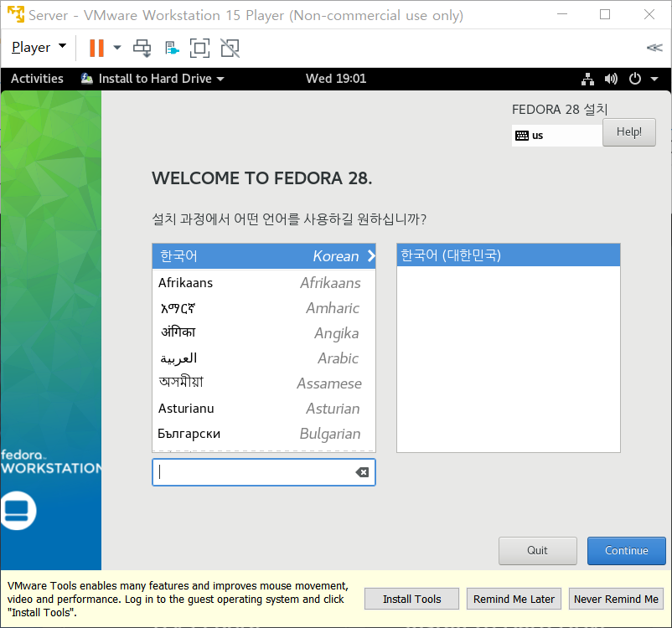
Task: Select Assamese in language list
Action: pyautogui.click(x=264, y=383)
